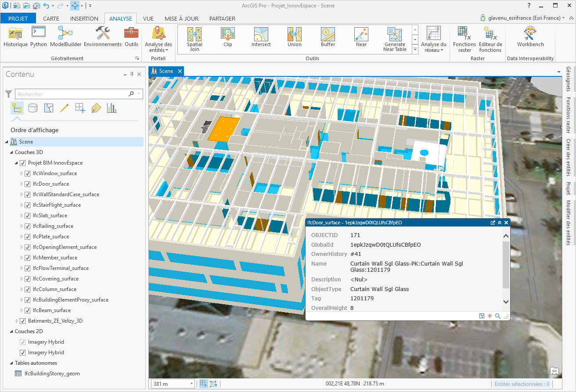576x392 pixels.
Task: Undo the last action via the title bar
Action: pyautogui.click(x=46, y=6)
